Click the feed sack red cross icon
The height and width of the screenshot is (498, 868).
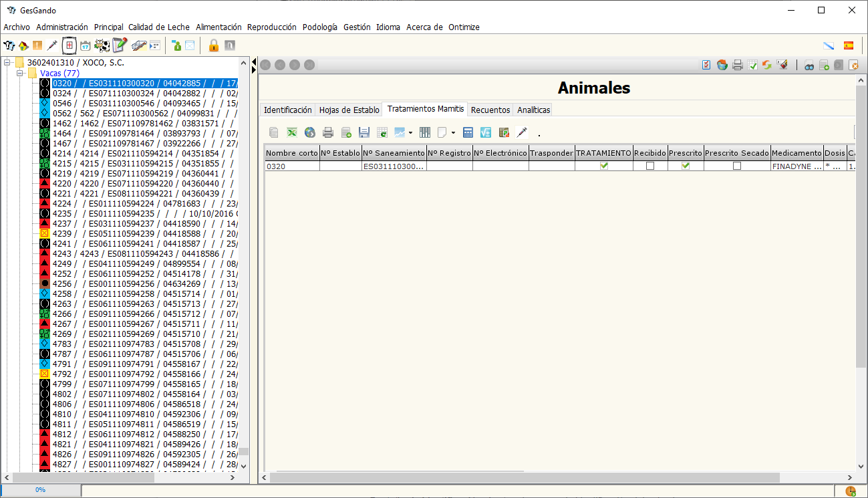(x=69, y=45)
